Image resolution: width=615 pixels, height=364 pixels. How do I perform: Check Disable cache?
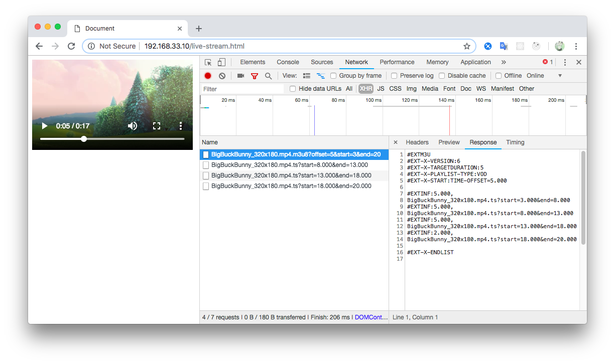(x=441, y=75)
